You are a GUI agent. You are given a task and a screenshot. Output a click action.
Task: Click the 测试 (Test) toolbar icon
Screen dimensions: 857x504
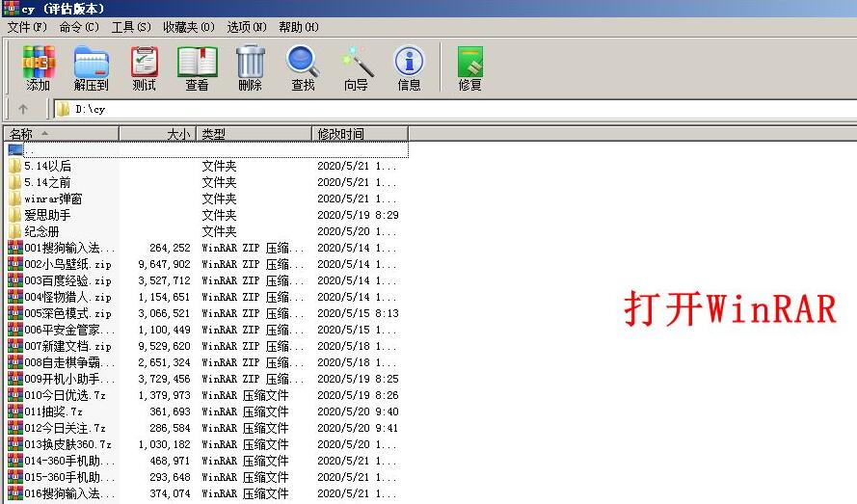145,67
